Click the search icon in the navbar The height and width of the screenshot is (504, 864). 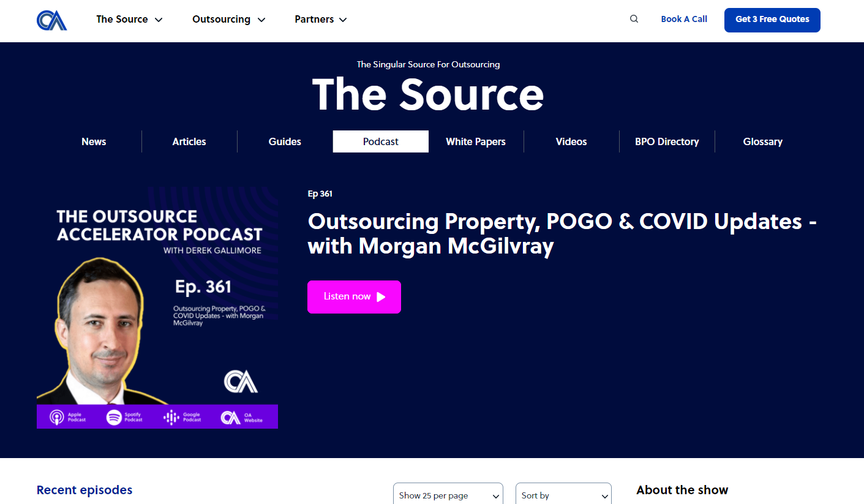(634, 18)
